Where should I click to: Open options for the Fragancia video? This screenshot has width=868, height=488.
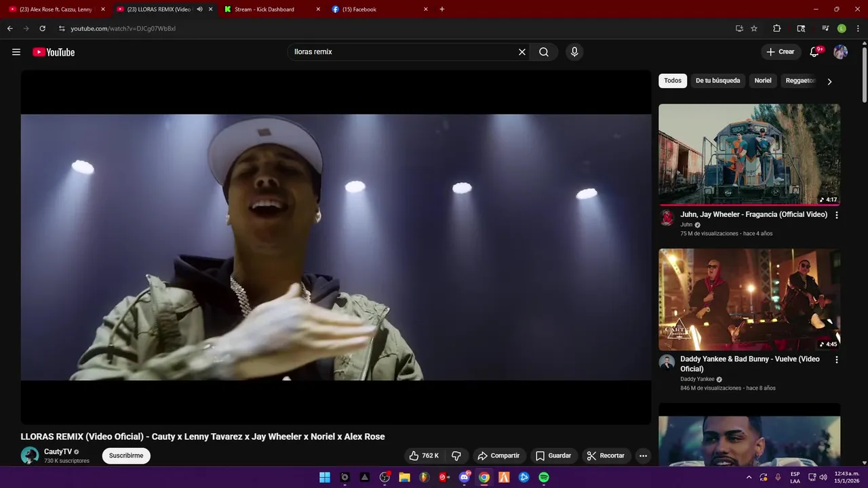point(836,215)
